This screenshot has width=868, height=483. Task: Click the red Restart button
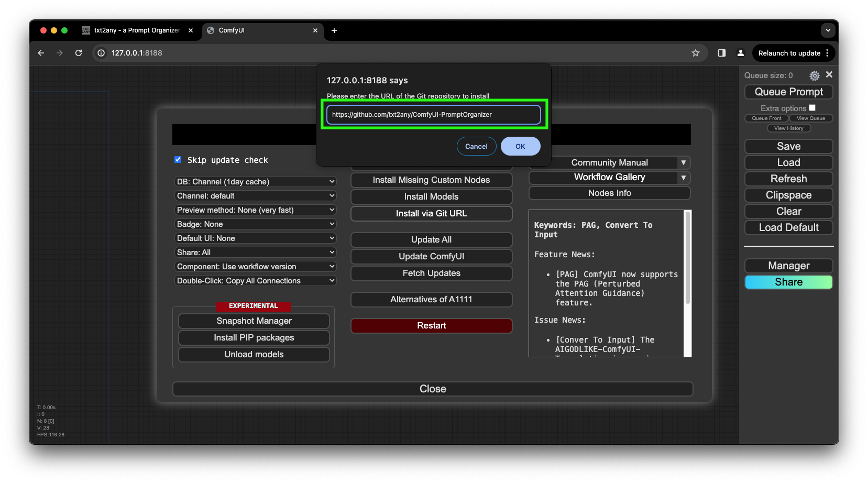pos(431,326)
